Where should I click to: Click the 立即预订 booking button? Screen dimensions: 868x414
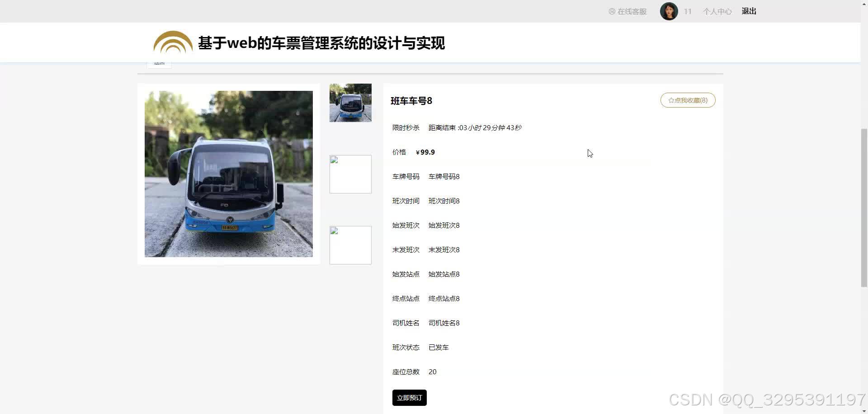(x=409, y=398)
